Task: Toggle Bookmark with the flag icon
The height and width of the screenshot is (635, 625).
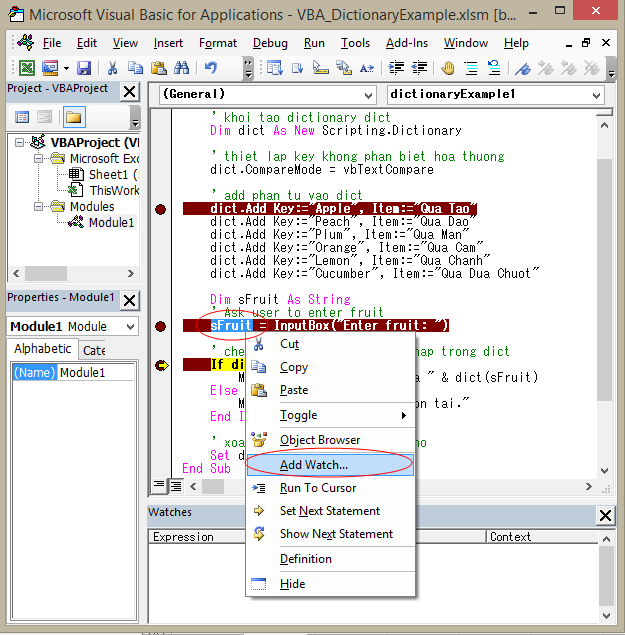Action: (x=523, y=68)
